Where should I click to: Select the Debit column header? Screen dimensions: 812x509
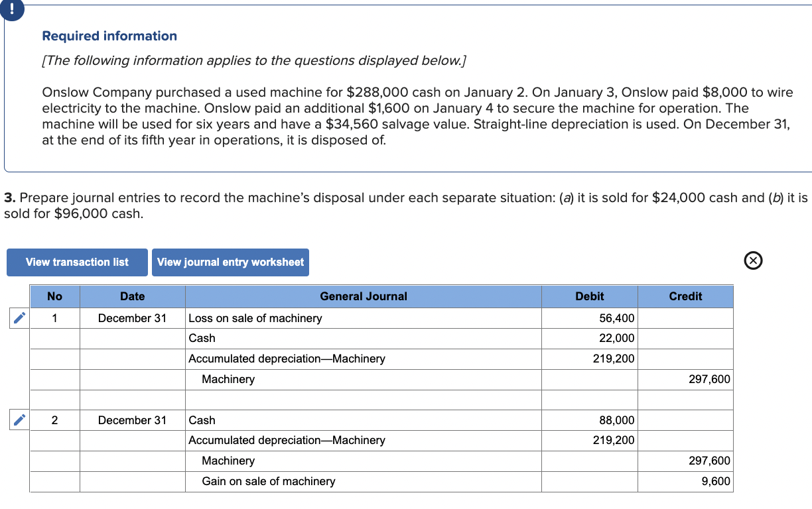[x=589, y=296]
